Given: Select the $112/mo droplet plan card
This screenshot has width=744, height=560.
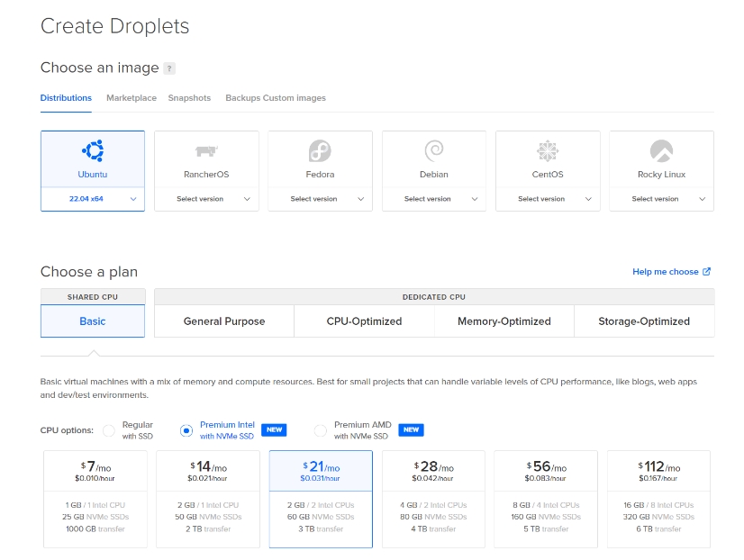Looking at the screenshot, I should click(x=658, y=499).
